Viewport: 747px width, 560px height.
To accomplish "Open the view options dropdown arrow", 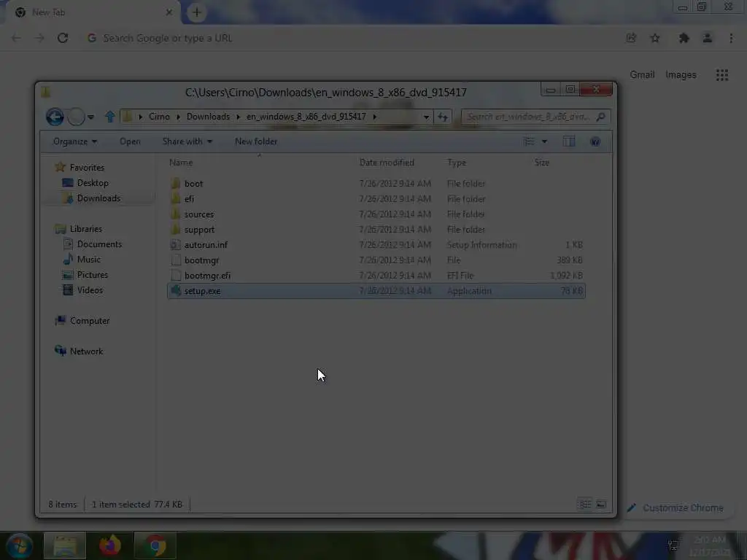I will coord(544,141).
